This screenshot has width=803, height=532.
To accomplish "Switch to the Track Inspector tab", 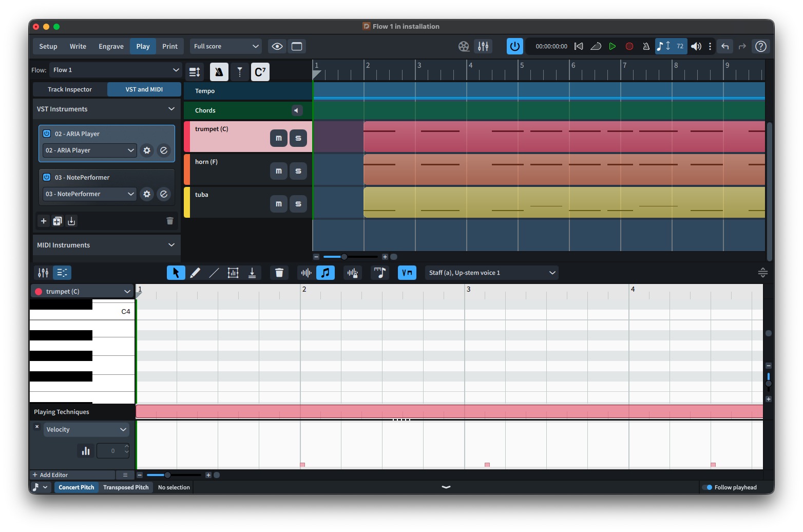I will click(70, 89).
